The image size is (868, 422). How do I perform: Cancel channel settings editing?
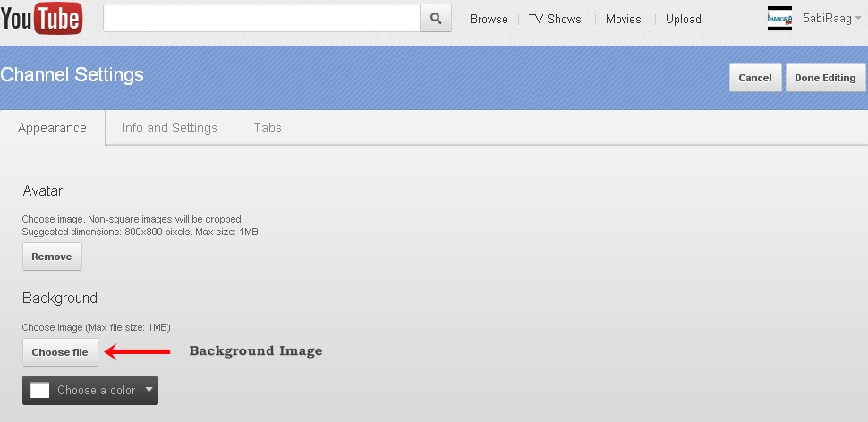755,78
